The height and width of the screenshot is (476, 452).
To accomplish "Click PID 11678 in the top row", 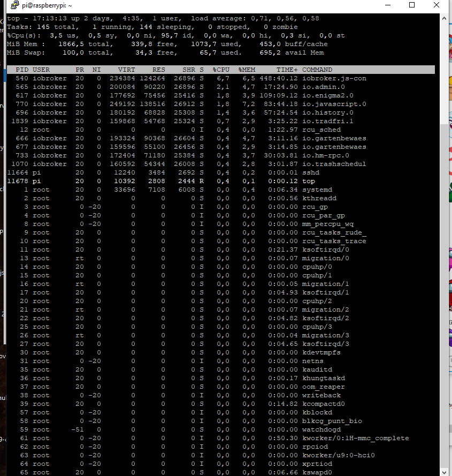I will tap(18, 181).
